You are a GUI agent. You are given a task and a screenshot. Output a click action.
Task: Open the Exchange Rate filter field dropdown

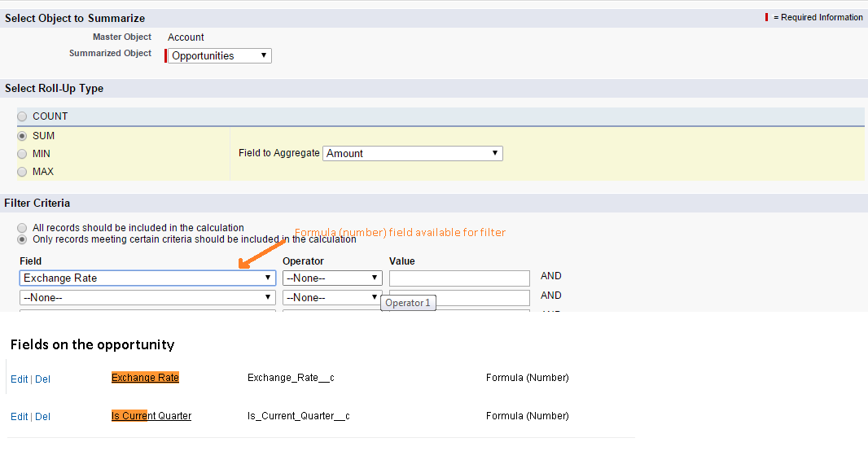coord(147,278)
